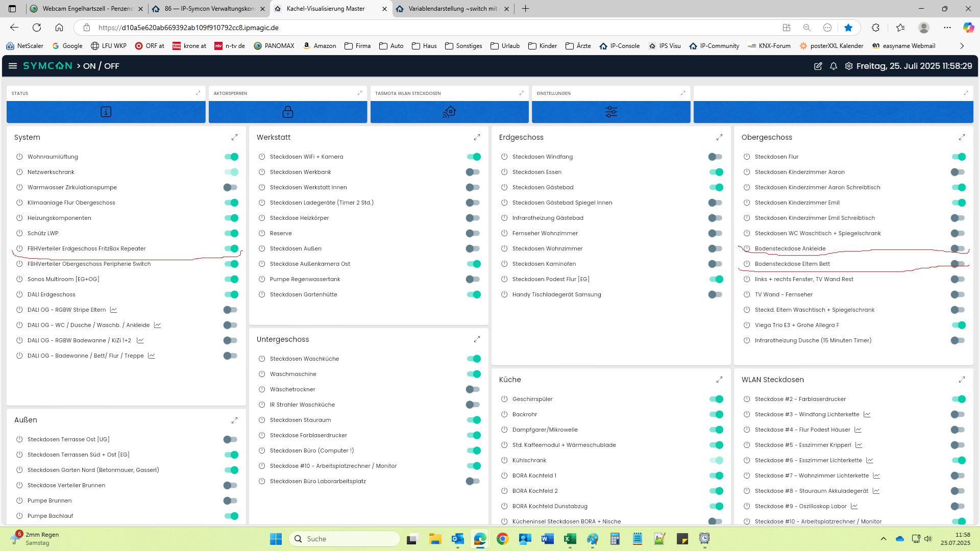Toggle Wohnraumlüftung switch off
Viewport: 980px width, 551px height.
[231, 157]
